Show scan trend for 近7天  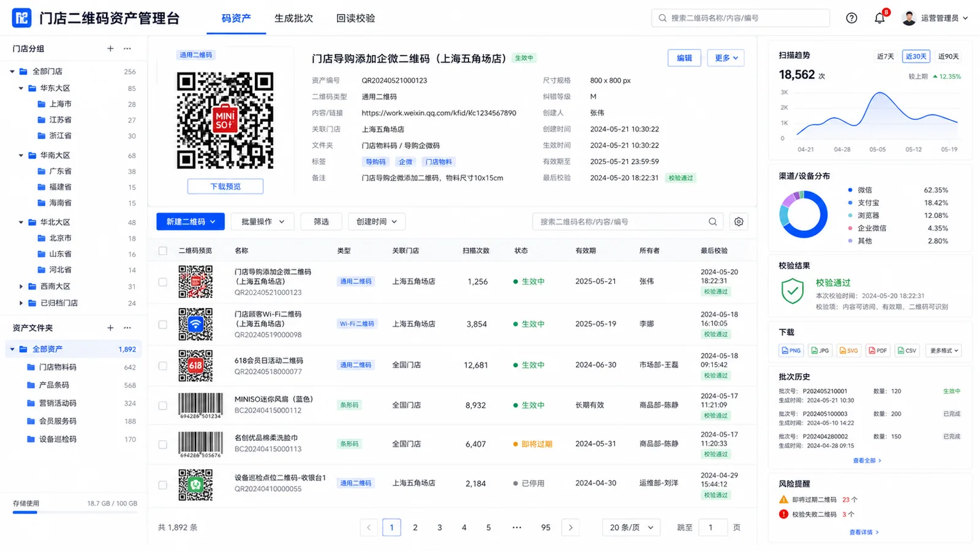pos(885,56)
